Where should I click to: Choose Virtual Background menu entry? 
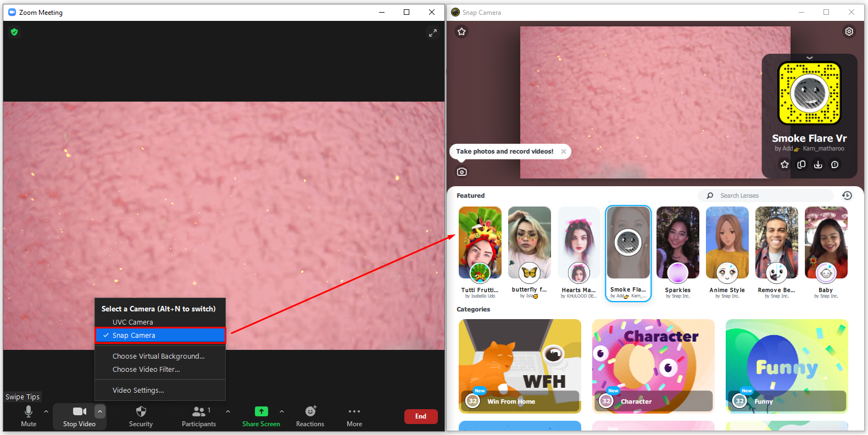pos(160,356)
